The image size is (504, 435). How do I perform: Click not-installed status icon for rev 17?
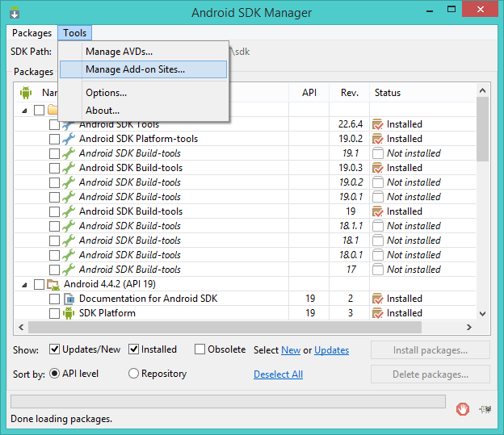(378, 270)
